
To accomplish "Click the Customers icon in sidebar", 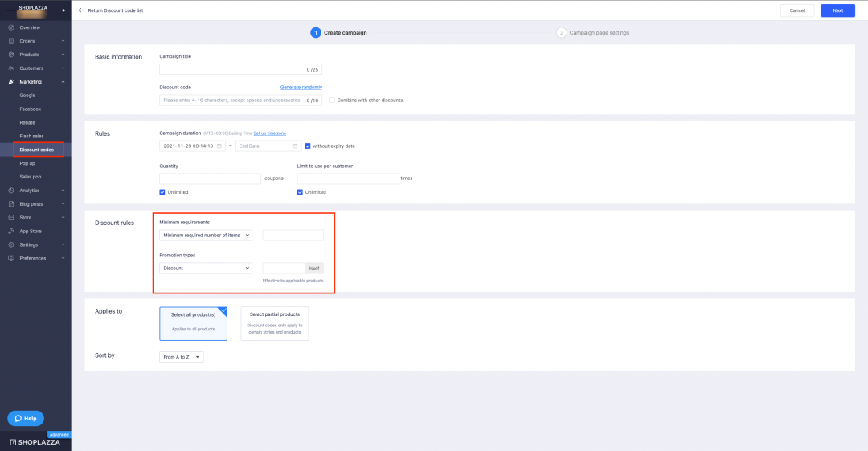I will [x=11, y=68].
